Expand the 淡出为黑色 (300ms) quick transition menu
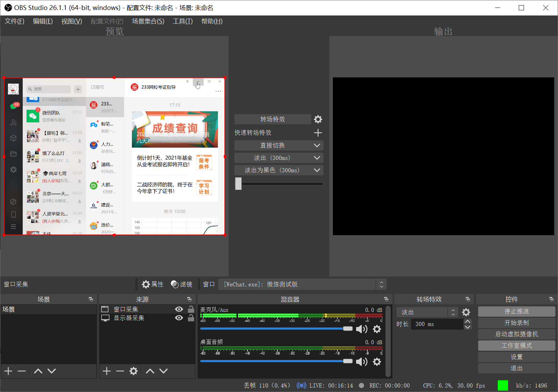Screen dimensions: 558x392 (x=317, y=170)
